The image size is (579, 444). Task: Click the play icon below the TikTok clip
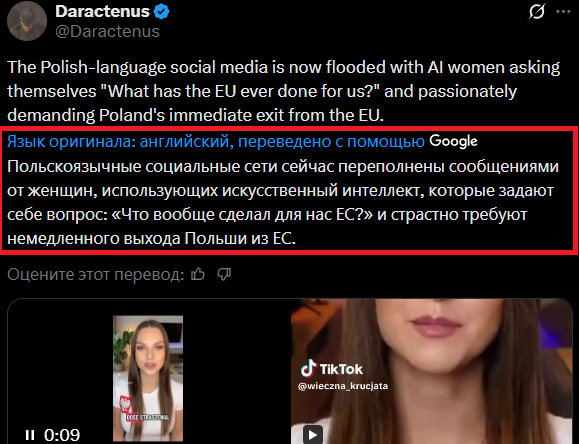pos(313,434)
